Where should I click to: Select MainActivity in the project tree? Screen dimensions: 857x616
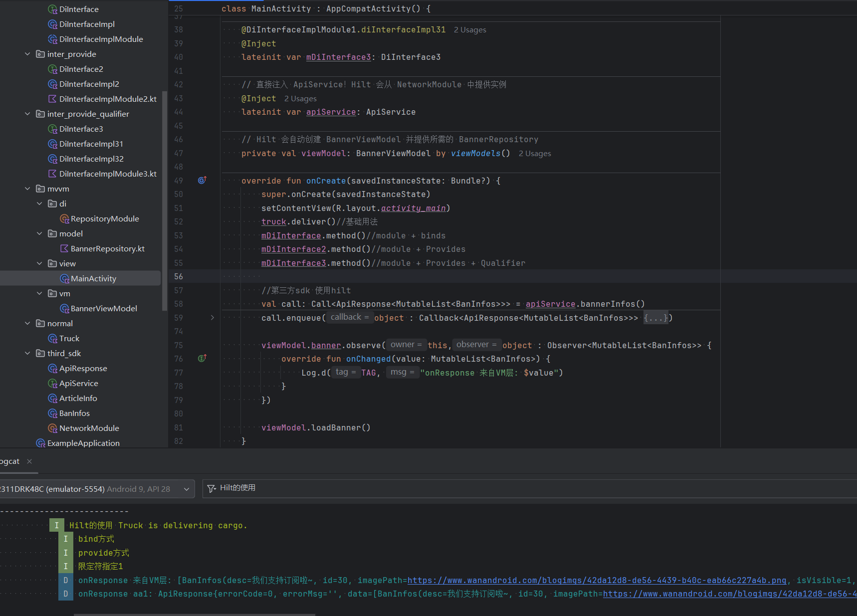point(93,279)
